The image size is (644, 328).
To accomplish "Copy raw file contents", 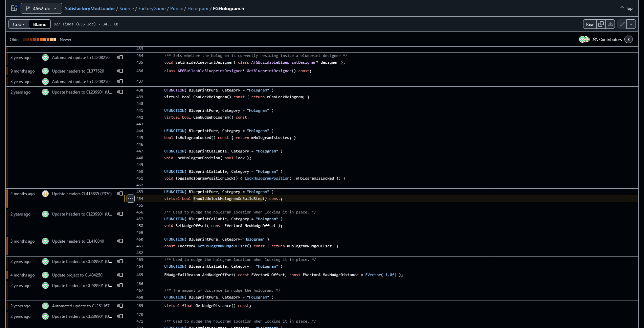I will pos(601,24).
